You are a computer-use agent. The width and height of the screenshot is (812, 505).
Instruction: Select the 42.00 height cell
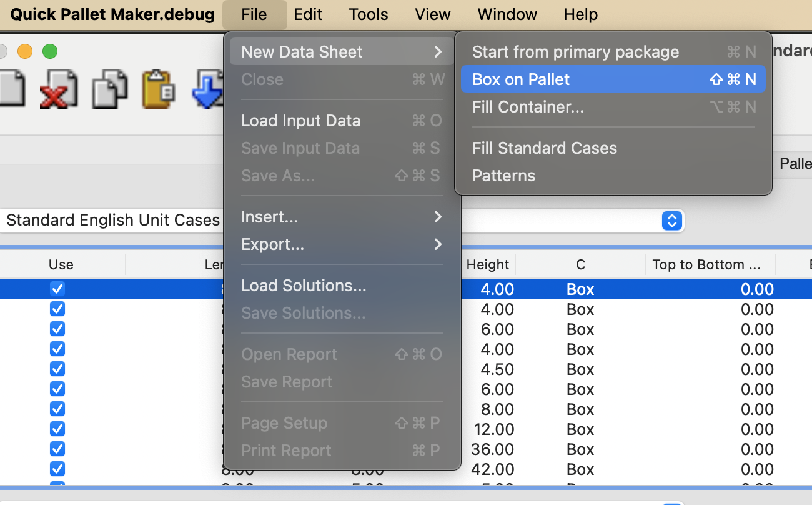(493, 469)
